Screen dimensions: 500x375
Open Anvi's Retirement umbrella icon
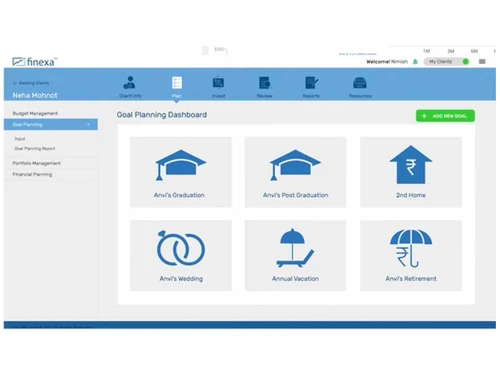click(x=411, y=248)
